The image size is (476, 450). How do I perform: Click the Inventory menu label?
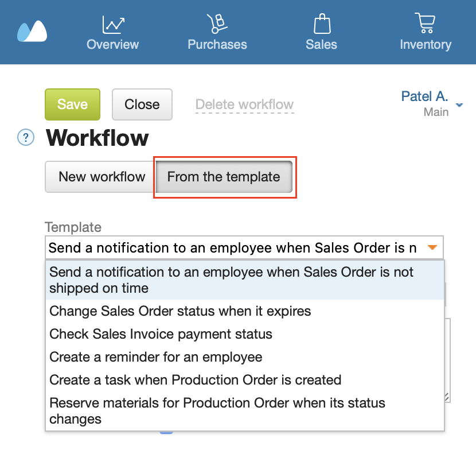point(426,45)
